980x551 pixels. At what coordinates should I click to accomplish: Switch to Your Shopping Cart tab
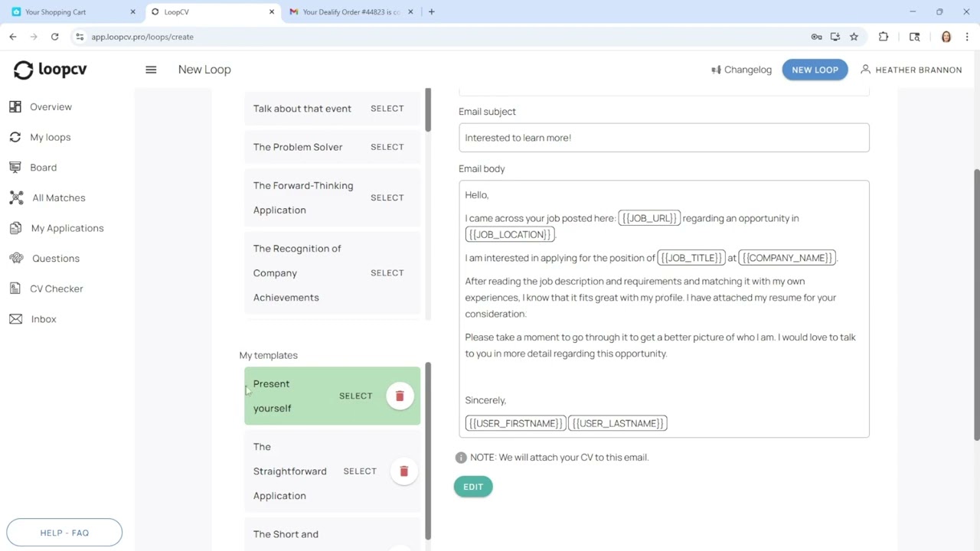(73, 12)
